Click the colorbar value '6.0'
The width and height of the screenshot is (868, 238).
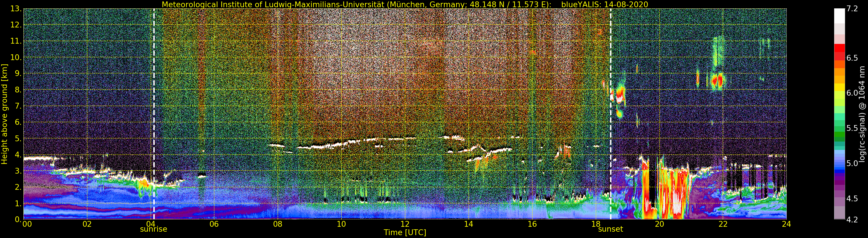pos(852,93)
